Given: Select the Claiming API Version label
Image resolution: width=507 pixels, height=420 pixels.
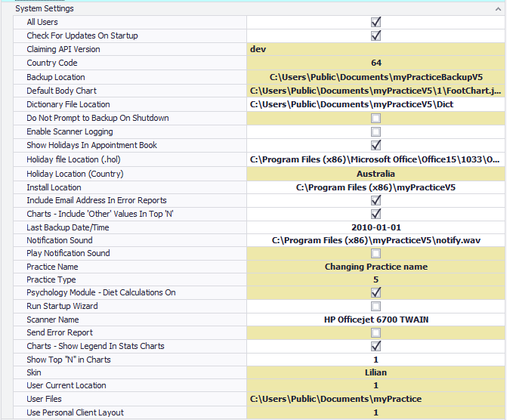Looking at the screenshot, I should [x=63, y=49].
